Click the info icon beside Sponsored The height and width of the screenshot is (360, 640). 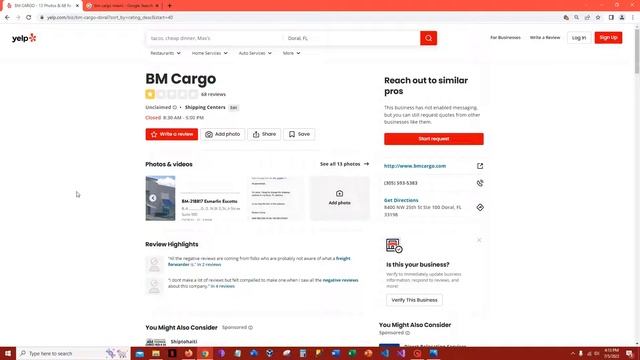point(250,327)
